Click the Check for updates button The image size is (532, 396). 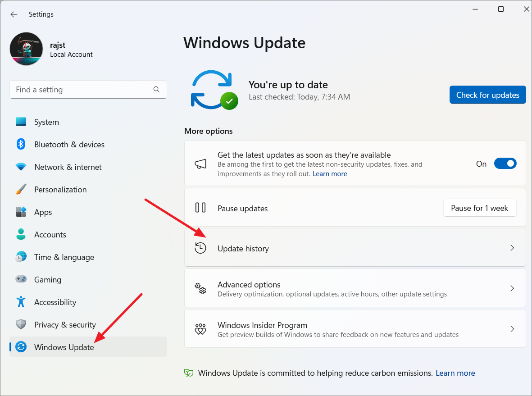pyautogui.click(x=487, y=95)
